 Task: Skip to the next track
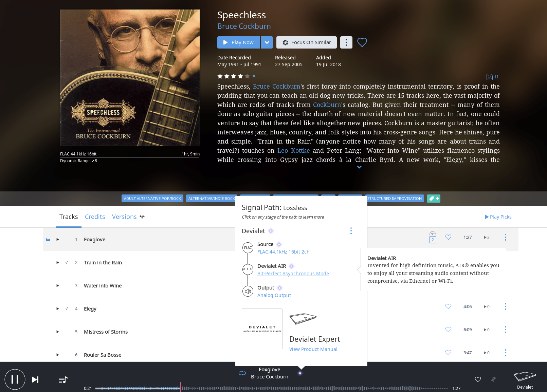[35, 379]
